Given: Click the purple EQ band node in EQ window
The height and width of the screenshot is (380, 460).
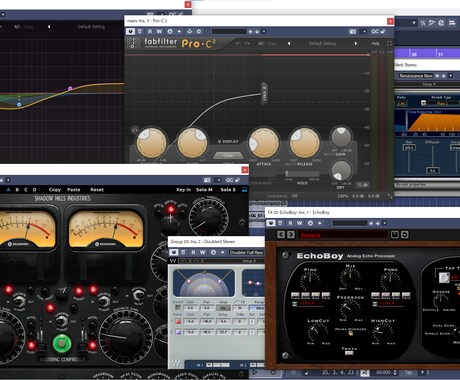Looking at the screenshot, I should 70,88.
